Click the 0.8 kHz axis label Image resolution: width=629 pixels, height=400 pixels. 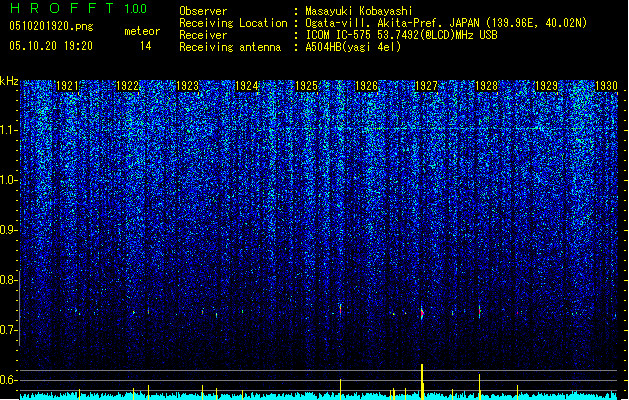(x=8, y=280)
